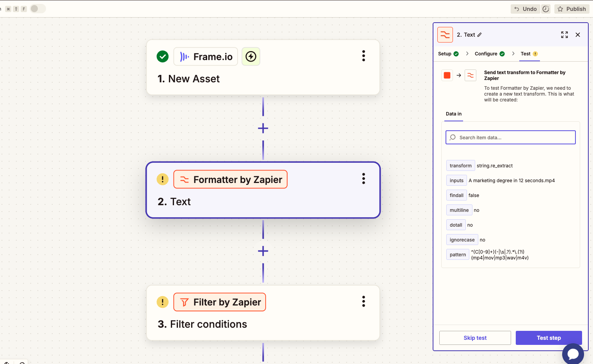This screenshot has height=364, width=593.
Task: Rename step using pencil icon
Action: [x=479, y=35]
